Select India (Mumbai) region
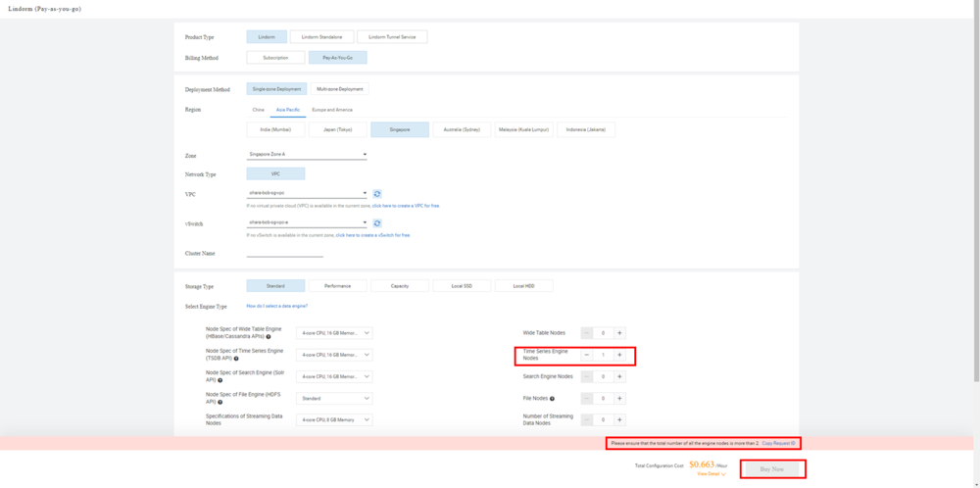980x488 pixels. click(275, 129)
